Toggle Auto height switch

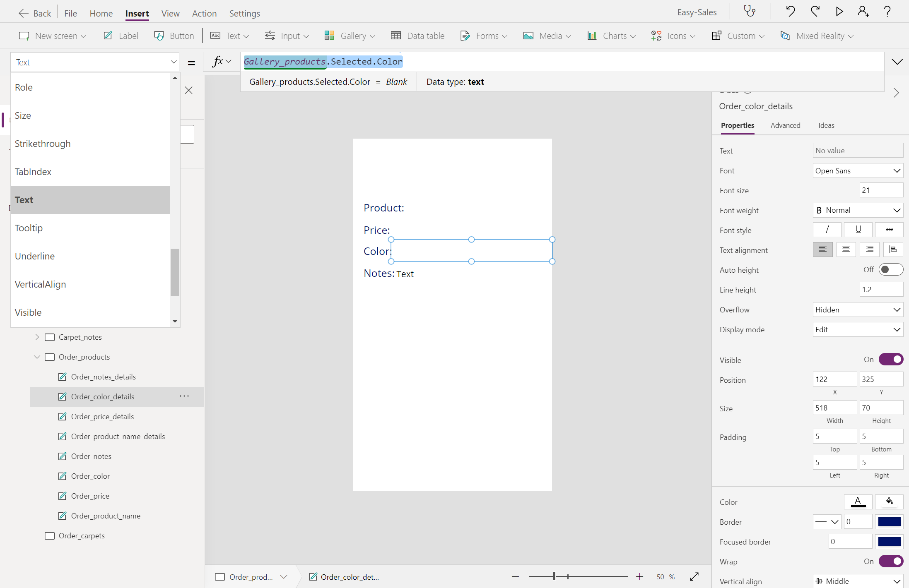[x=890, y=270]
